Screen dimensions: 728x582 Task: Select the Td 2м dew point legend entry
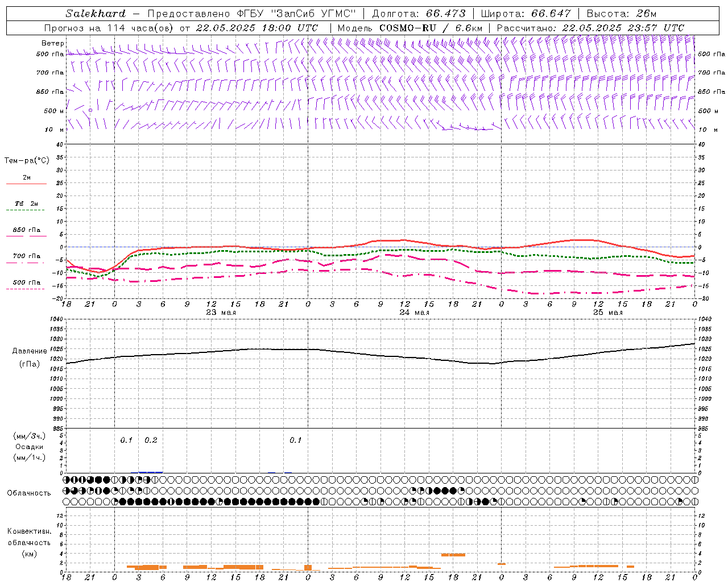coord(26,204)
